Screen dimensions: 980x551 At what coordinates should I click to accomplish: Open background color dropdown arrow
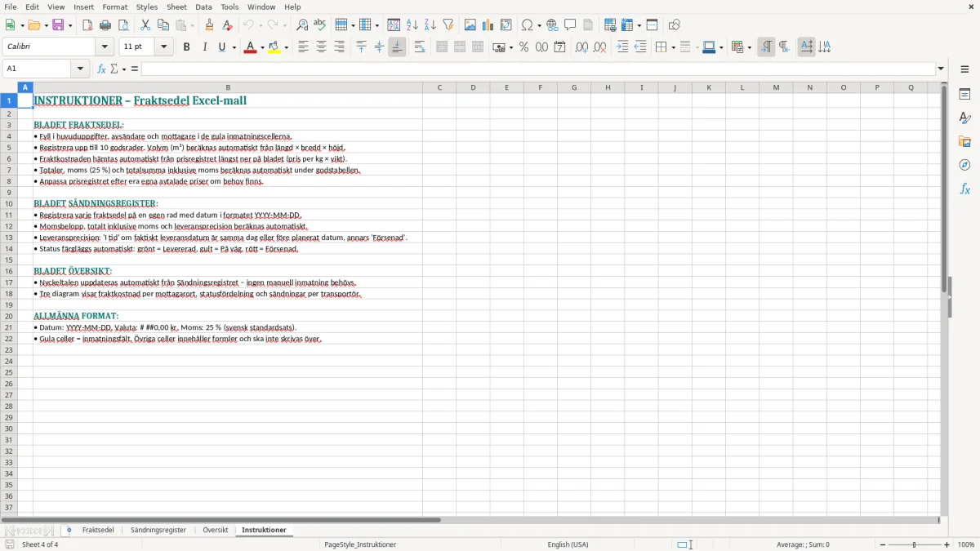(286, 47)
